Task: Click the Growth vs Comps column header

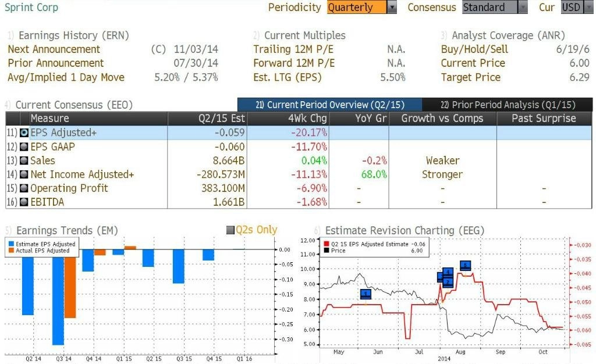Action: 442,119
